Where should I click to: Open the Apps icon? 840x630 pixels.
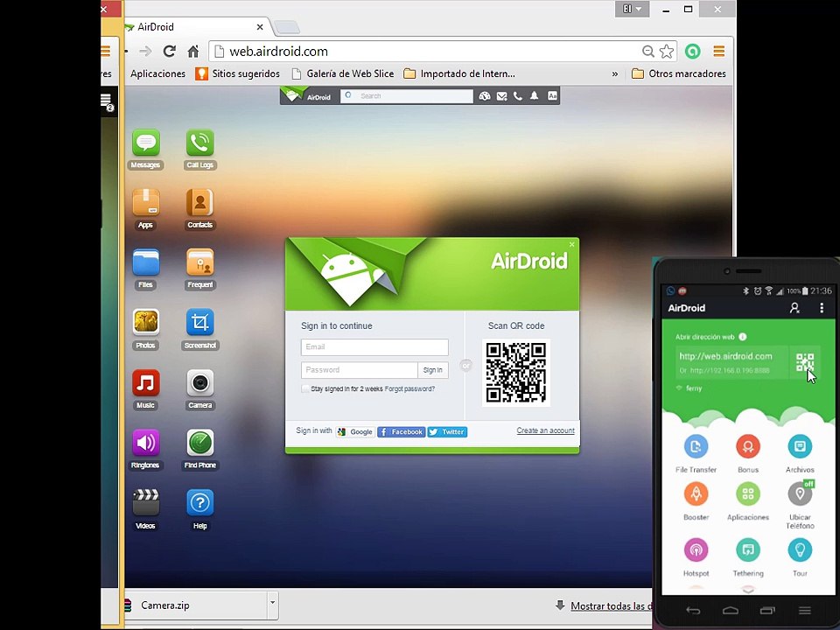[x=146, y=203]
